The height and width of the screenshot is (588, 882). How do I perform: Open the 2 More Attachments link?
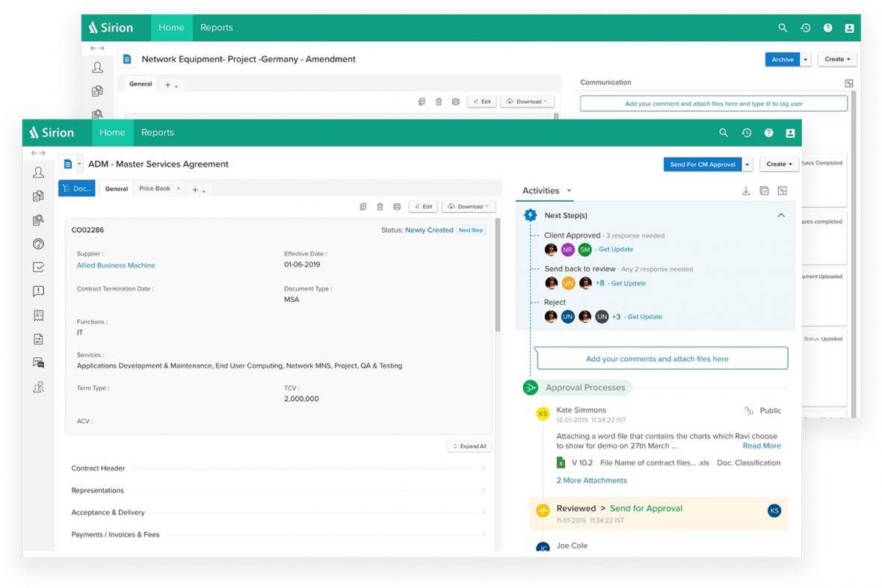point(590,480)
